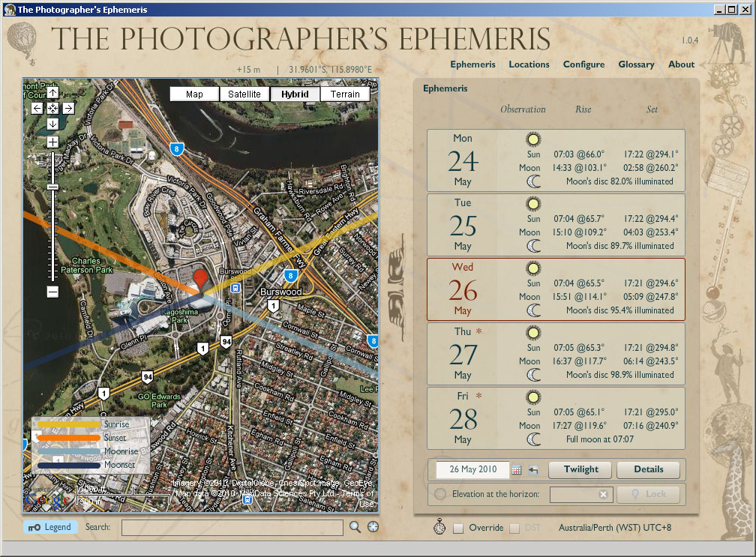The width and height of the screenshot is (756, 557).
Task: Click the return arrow beside the calendar icon
Action: pyautogui.click(x=533, y=470)
